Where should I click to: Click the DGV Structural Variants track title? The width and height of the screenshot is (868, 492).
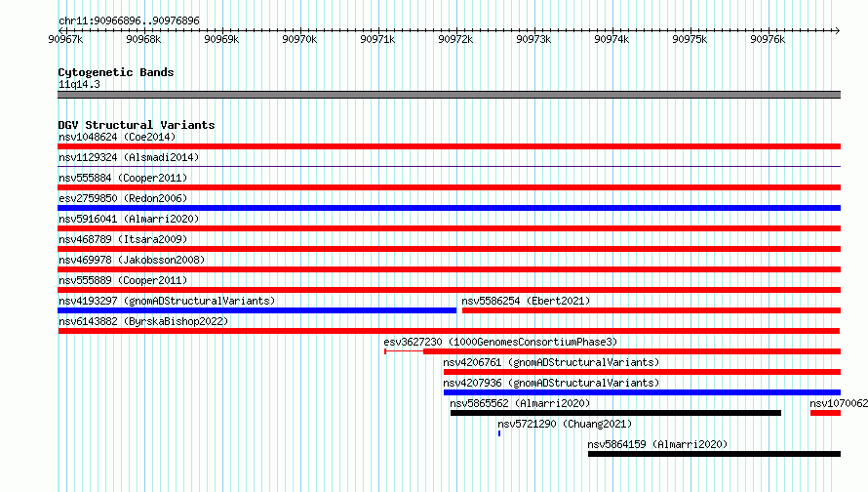point(137,125)
